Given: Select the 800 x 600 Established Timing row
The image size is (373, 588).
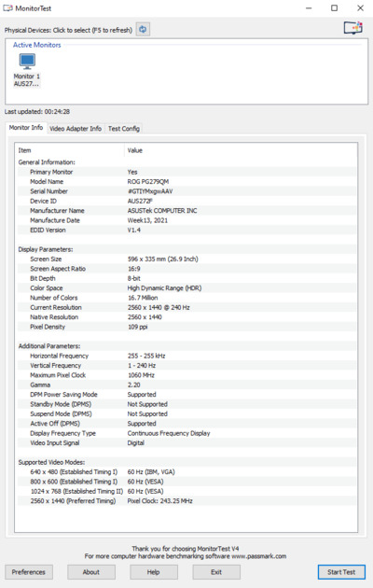Looking at the screenshot, I should [x=186, y=482].
